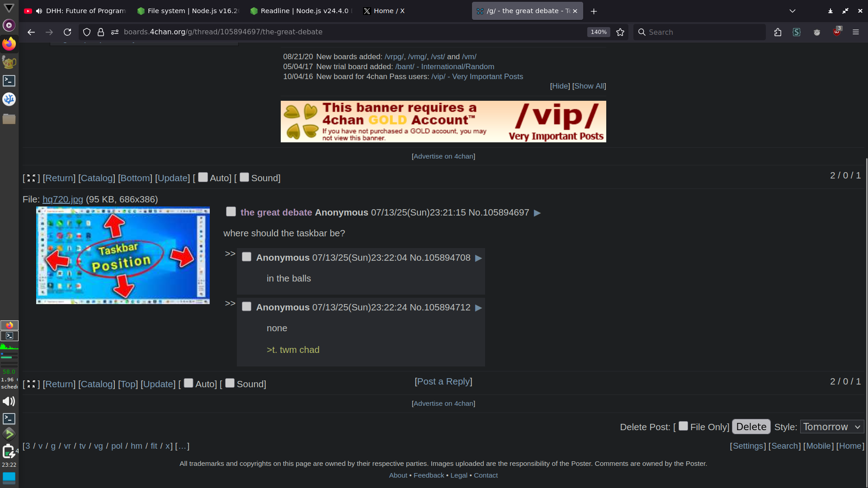Image resolution: width=868 pixels, height=488 pixels.
Task: Open Firefox icon in left dock
Action: (9, 44)
